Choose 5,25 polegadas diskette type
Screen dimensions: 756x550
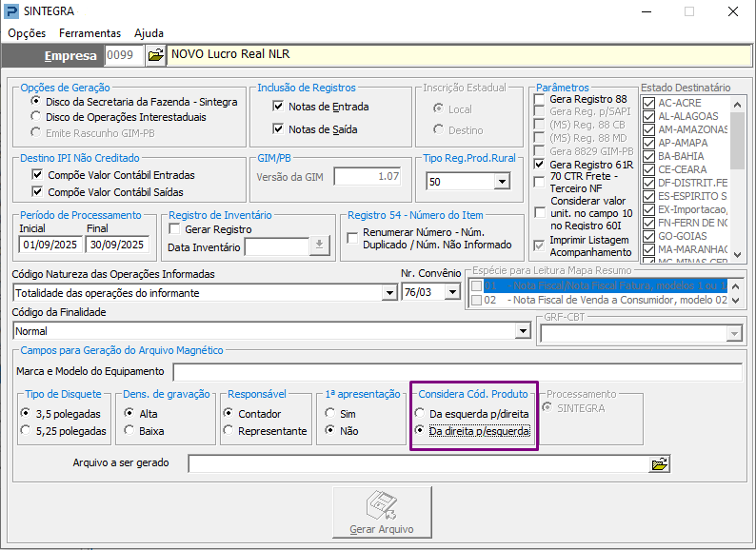(x=26, y=431)
